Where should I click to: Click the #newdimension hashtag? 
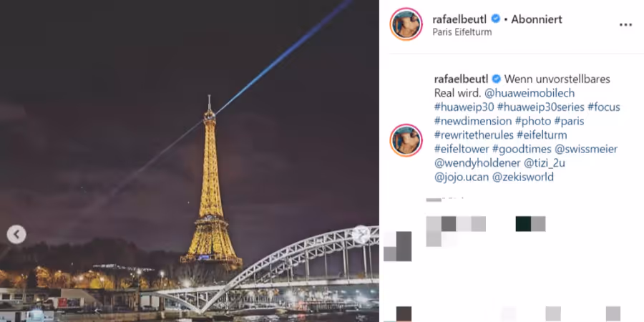click(473, 121)
